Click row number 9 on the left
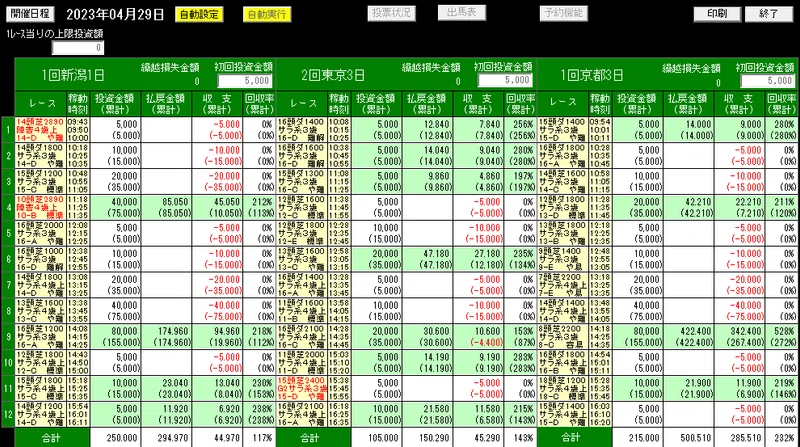This screenshot has width=800, height=447. click(x=8, y=337)
